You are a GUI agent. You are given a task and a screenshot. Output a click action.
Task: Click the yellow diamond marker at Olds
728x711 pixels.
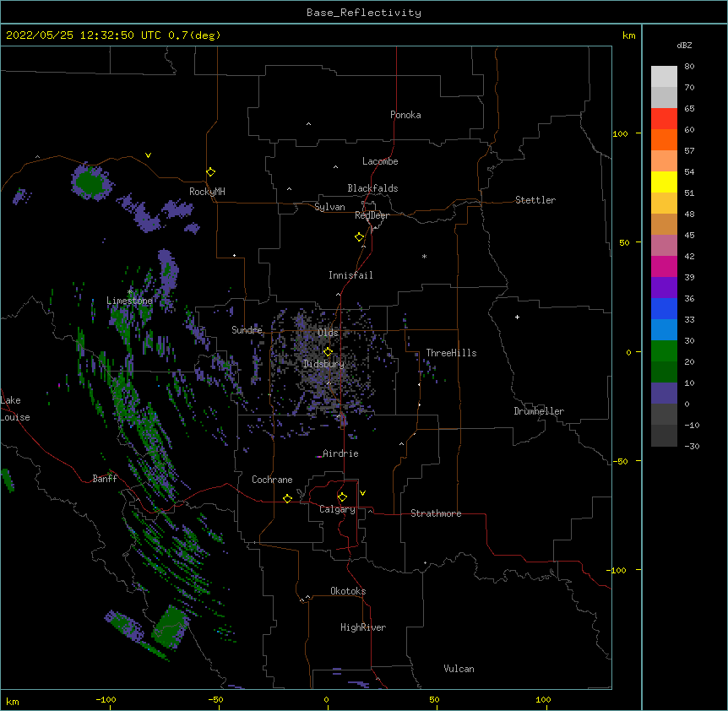pos(328,351)
